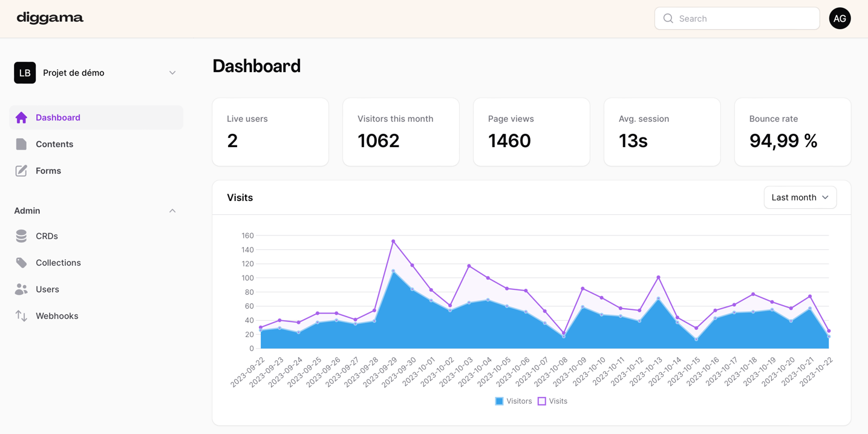Expand the Projet de démo project selector

point(172,73)
